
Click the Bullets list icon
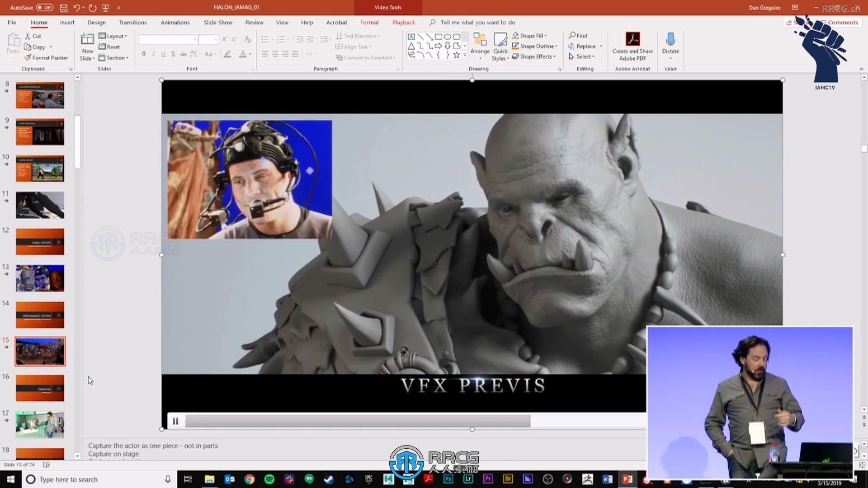265,40
